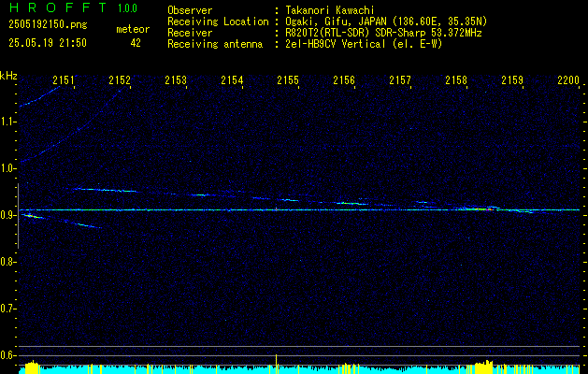Image resolution: width=588 pixels, height=374 pixels.
Task: Click the receiver text R820T2(RTL-SDR) SDR-Sharp 53.372MHz
Action: coord(383,33)
